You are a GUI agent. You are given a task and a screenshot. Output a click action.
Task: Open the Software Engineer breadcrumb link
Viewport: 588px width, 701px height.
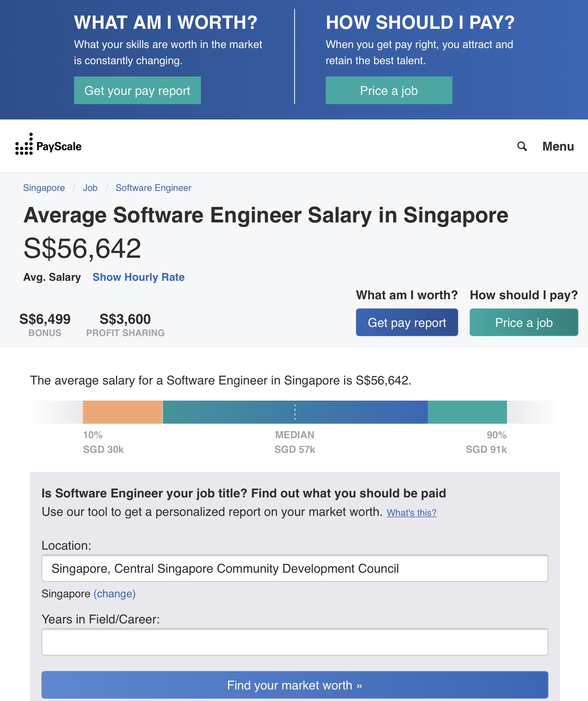[153, 188]
